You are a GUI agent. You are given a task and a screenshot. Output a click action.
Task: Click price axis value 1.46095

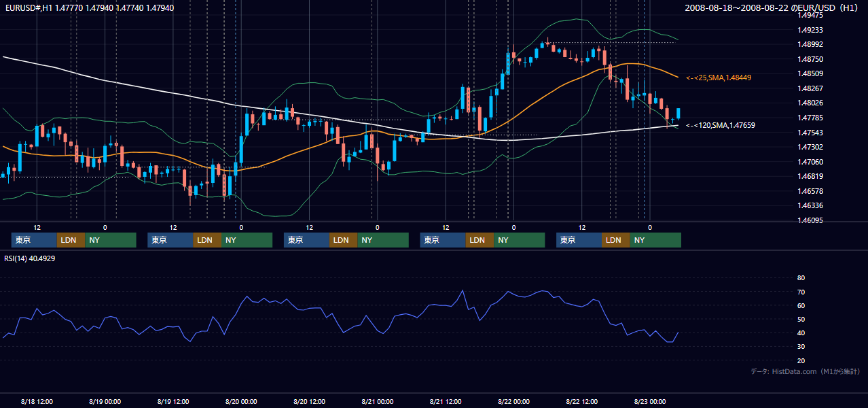click(811, 220)
